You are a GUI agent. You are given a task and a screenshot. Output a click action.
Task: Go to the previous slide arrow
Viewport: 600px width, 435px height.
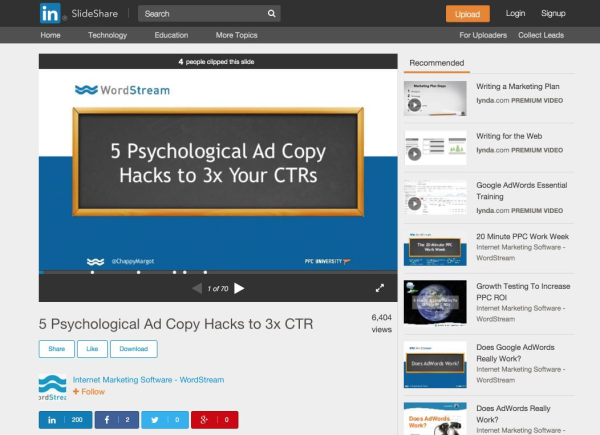click(197, 288)
